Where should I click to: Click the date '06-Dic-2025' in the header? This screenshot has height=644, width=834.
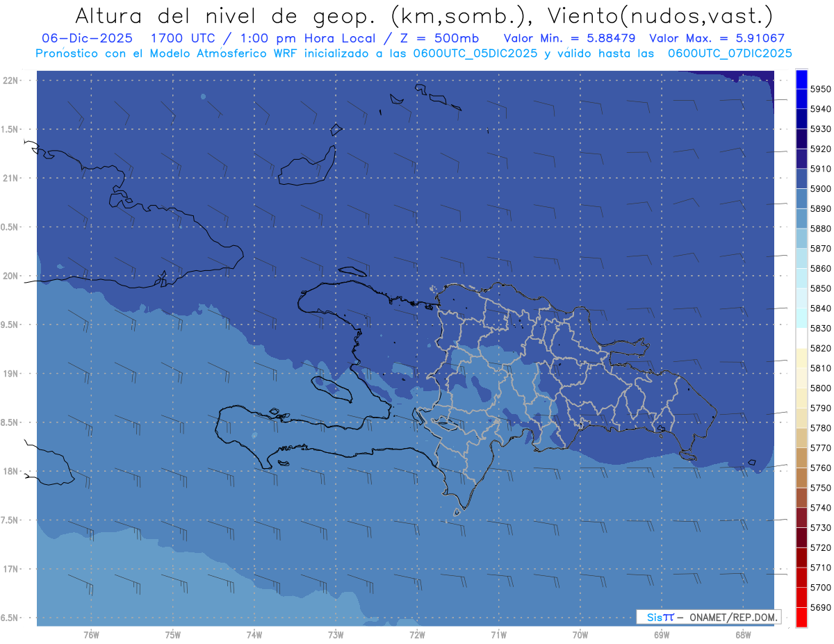tap(89, 38)
